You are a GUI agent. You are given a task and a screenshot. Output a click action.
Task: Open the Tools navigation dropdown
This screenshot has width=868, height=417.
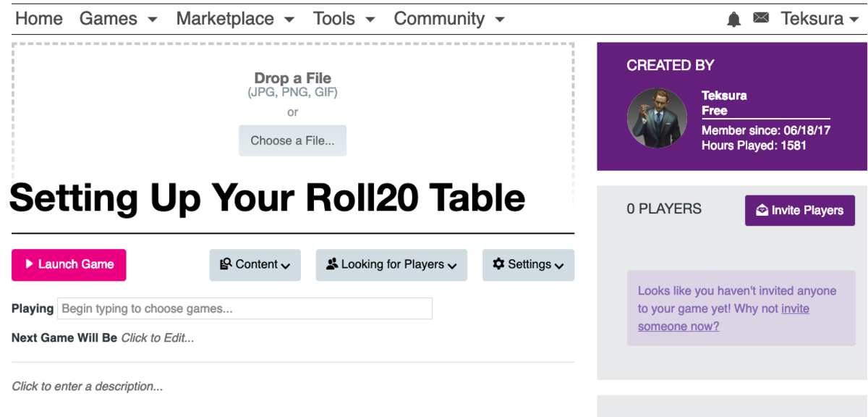click(344, 19)
